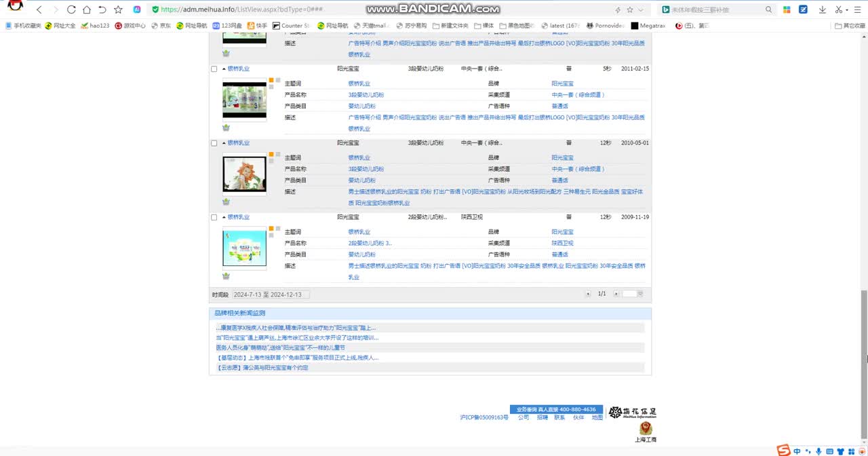Click footer link 地图
Image resolution: width=868 pixels, height=456 pixels.
coord(597,417)
